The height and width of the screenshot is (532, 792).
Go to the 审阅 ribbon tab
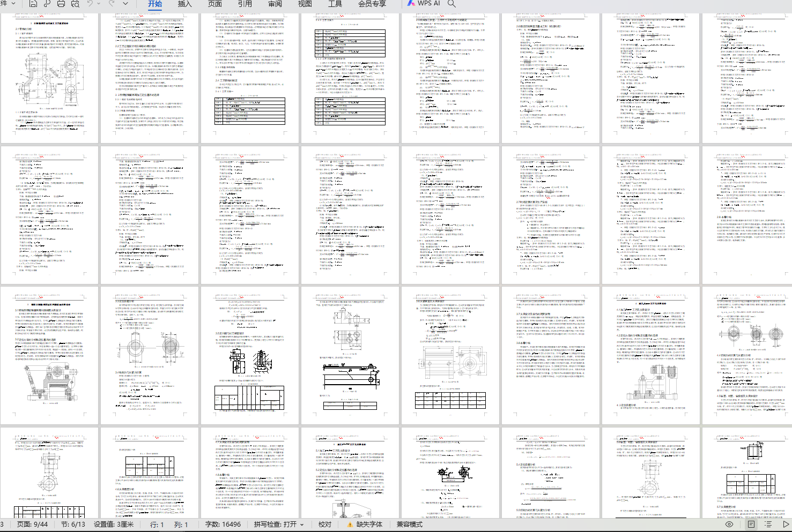275,4
